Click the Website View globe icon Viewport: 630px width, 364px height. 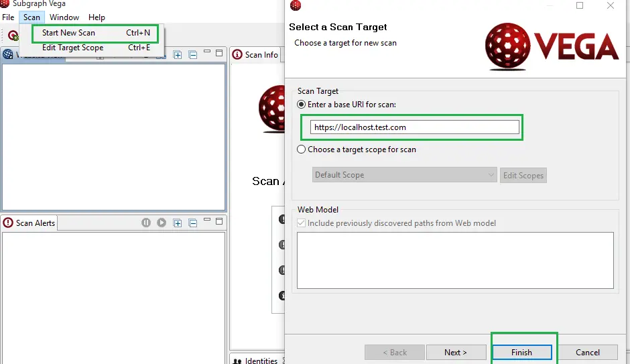coord(7,54)
